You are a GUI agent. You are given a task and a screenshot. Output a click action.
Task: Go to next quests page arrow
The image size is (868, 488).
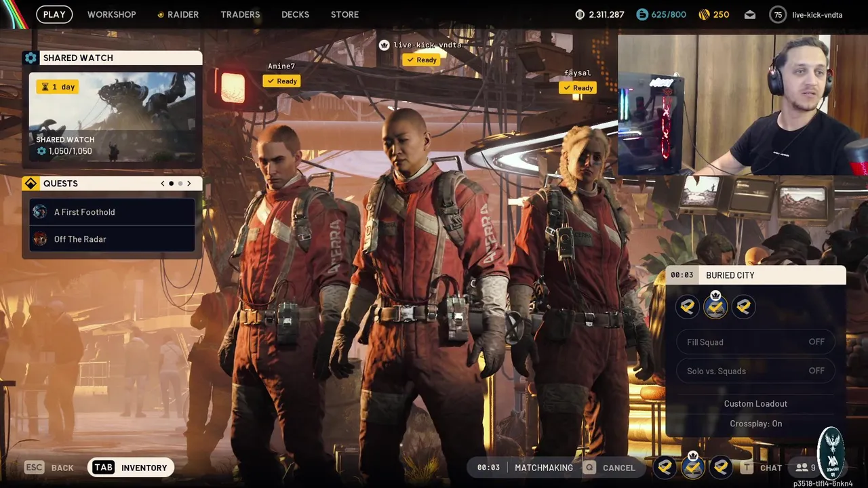click(189, 184)
